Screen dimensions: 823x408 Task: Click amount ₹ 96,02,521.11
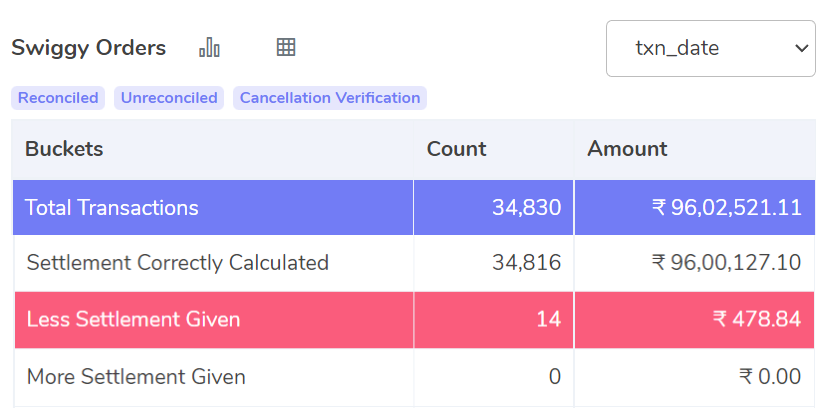point(726,208)
